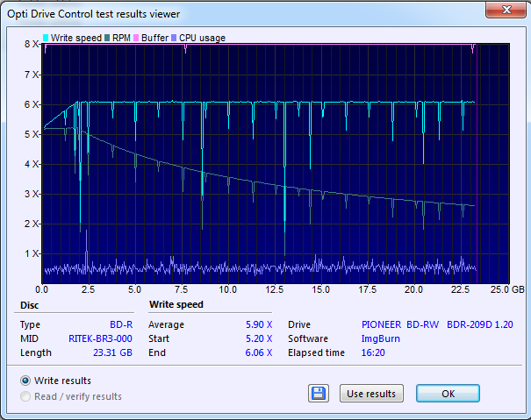Click the floppy disk save icon
This screenshot has height=420, width=531.
pos(319,394)
